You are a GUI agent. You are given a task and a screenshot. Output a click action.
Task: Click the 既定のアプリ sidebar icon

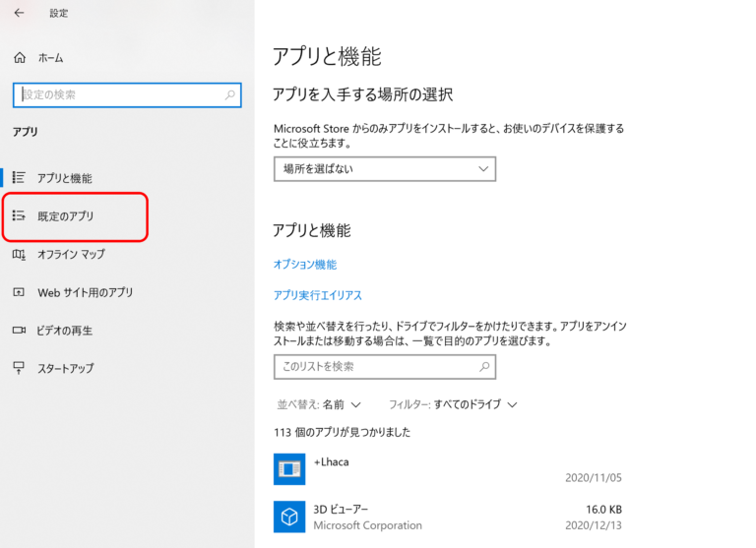point(19,215)
